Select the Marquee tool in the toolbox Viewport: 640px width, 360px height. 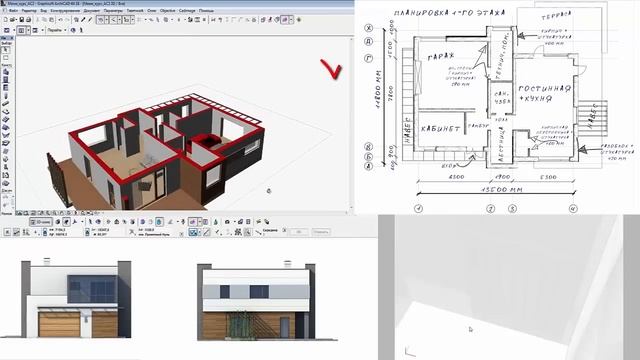pos(6,58)
